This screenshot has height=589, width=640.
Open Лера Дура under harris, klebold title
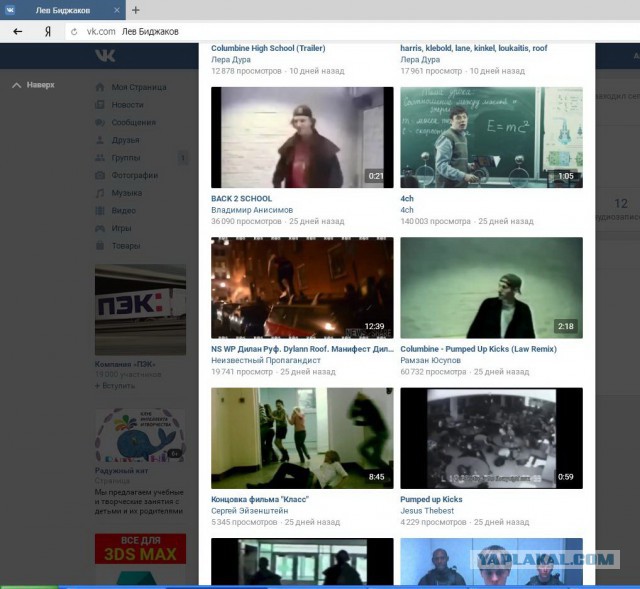click(420, 60)
